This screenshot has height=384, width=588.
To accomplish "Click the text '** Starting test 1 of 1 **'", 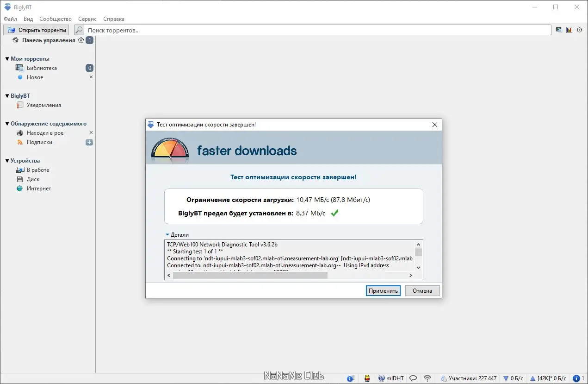I will point(195,252).
